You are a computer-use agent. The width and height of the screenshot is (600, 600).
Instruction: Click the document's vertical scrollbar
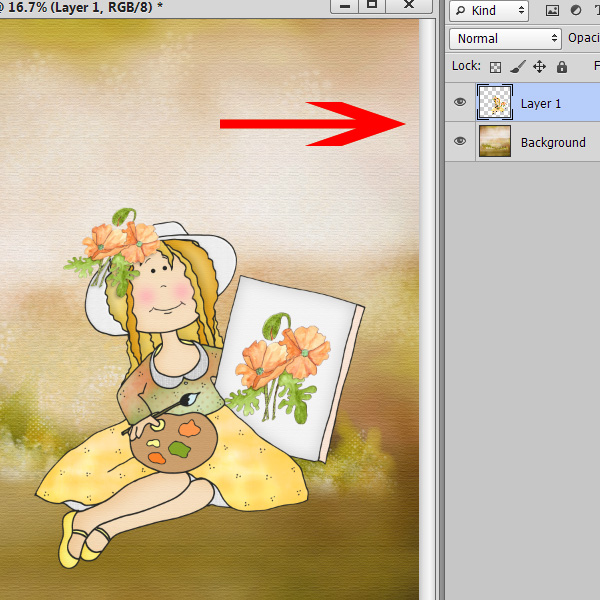point(427,309)
